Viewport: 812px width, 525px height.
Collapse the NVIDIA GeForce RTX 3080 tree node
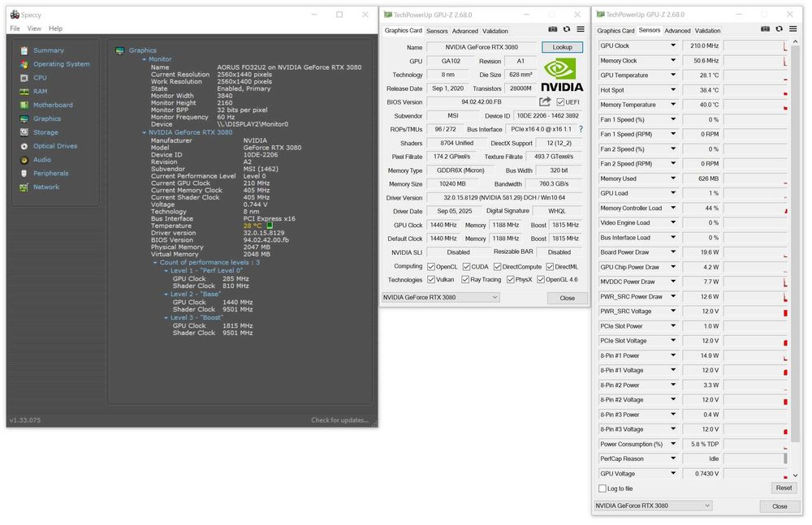[x=145, y=132]
